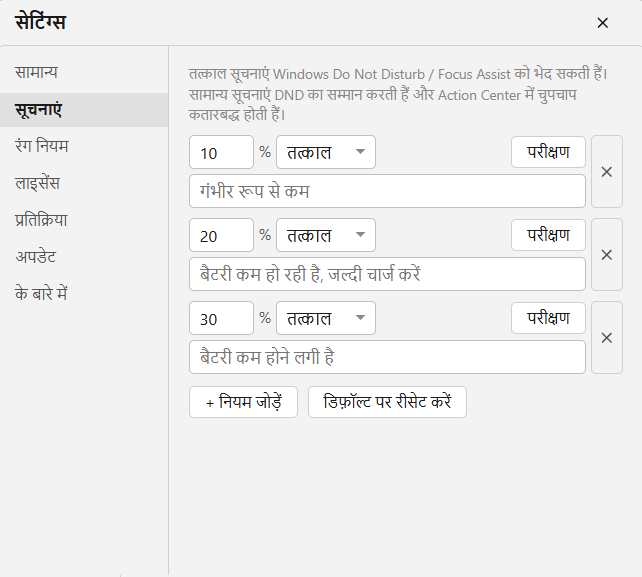This screenshot has width=642, height=577.
Task: Open the तत्काल dropdown for 10% rule
Action: [326, 152]
